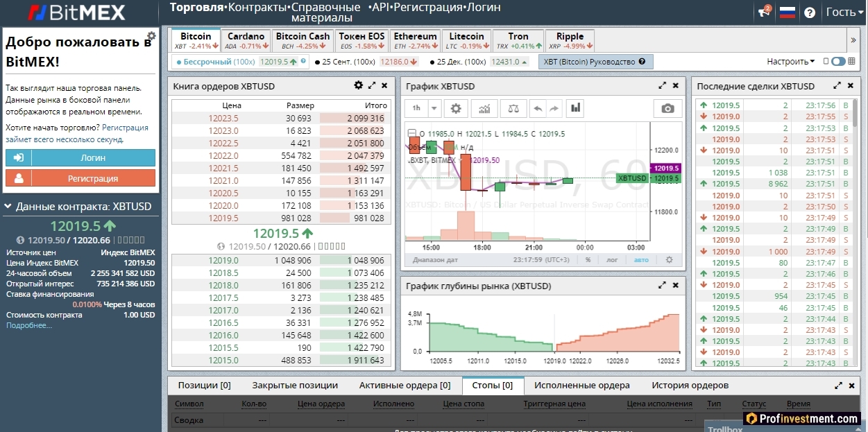Click the Tron instrument tab

(518, 41)
